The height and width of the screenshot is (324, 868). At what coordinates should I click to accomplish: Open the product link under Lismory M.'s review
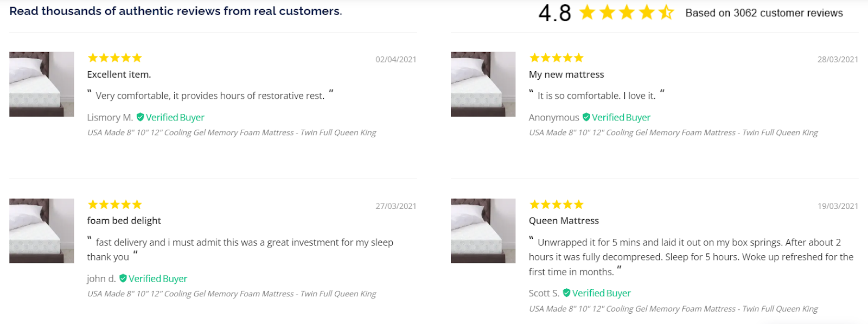pyautogui.click(x=232, y=132)
